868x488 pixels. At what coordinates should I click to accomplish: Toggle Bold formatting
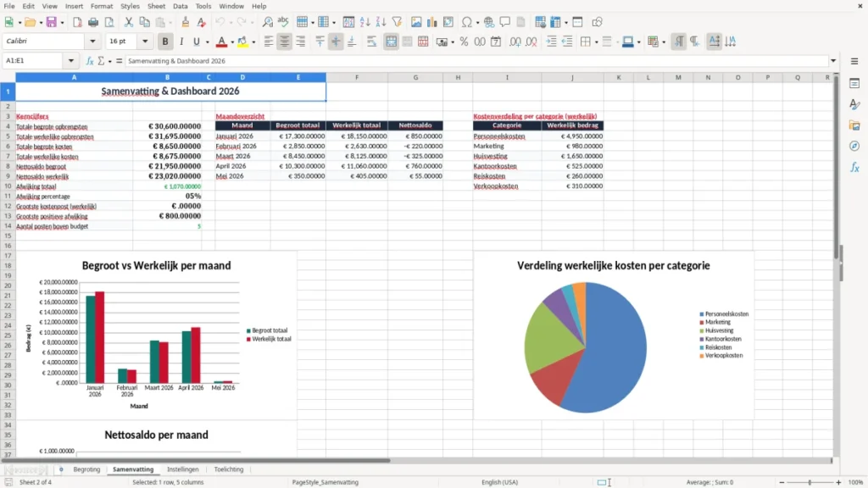coord(165,42)
